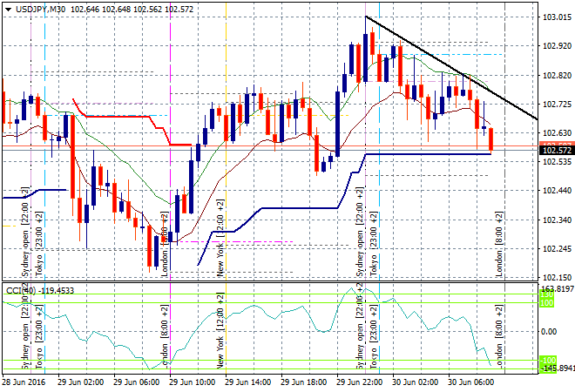Click the 163.8197 CCI scale value
This screenshot has height=392, width=575.
click(556, 288)
